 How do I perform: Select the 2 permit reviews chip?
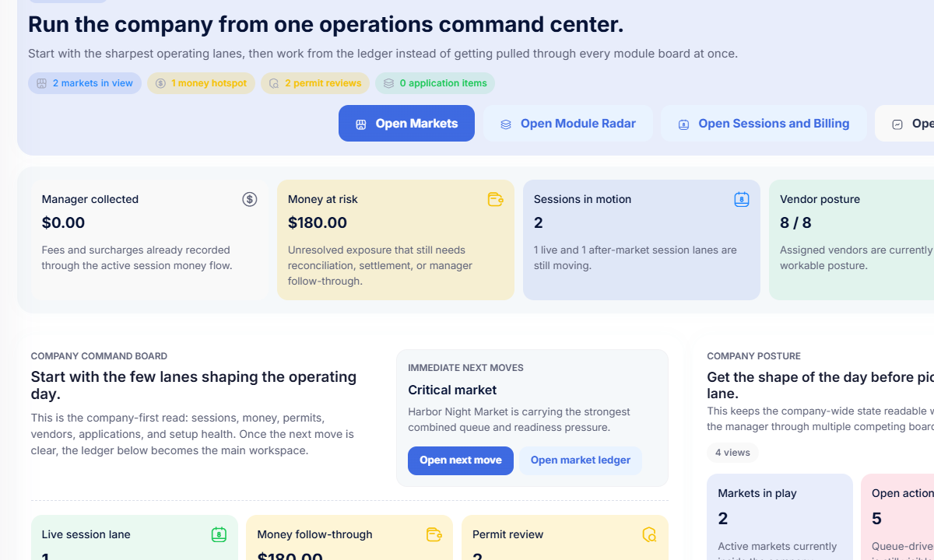(x=315, y=83)
